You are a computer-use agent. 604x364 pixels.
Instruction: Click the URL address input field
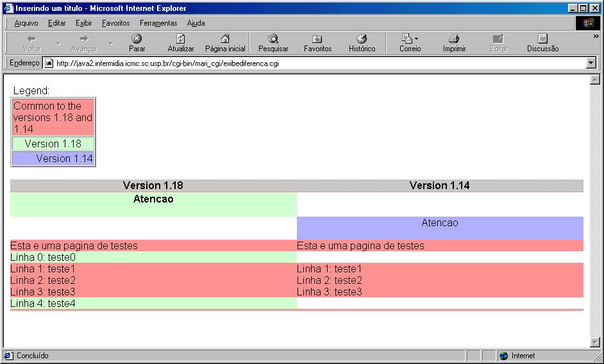pyautogui.click(x=314, y=63)
